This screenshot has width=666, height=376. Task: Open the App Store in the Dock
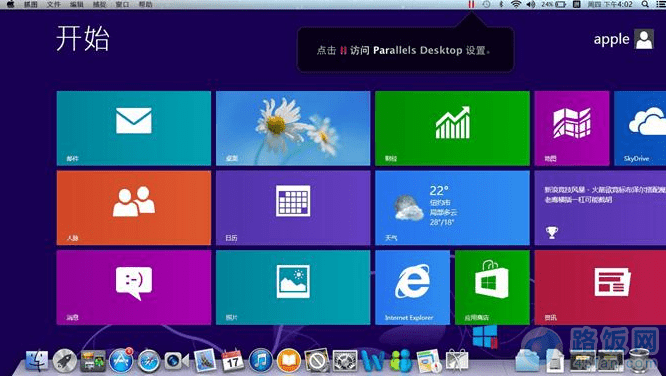[121, 361]
